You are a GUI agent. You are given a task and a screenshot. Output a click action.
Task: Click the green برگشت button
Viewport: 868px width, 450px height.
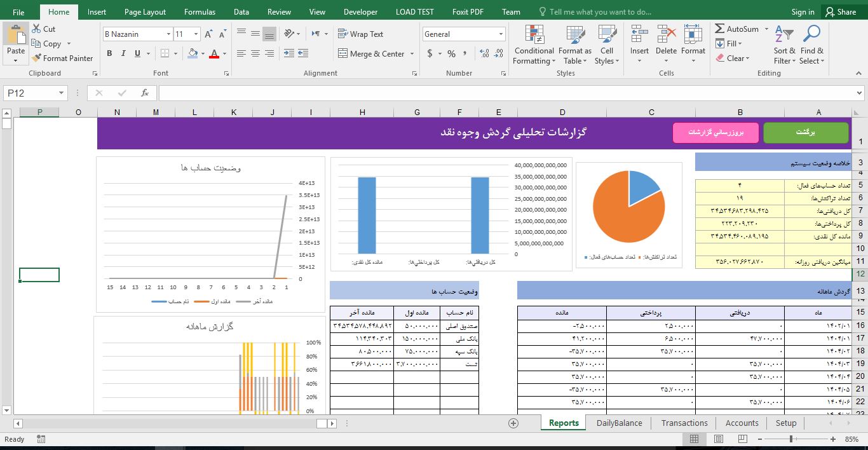(805, 133)
